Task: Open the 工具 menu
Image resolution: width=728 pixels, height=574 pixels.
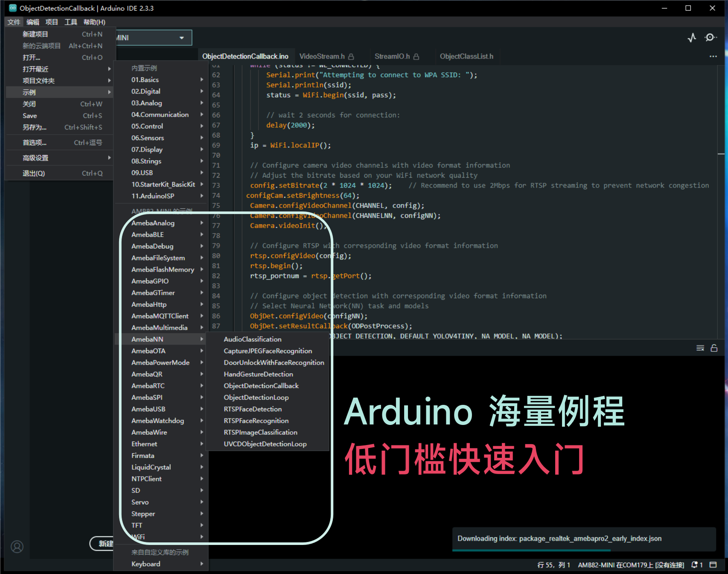Action: pos(71,22)
